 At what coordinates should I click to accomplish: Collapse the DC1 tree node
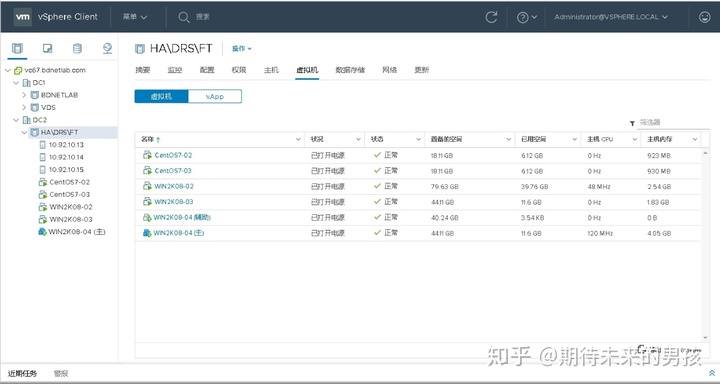click(x=16, y=83)
